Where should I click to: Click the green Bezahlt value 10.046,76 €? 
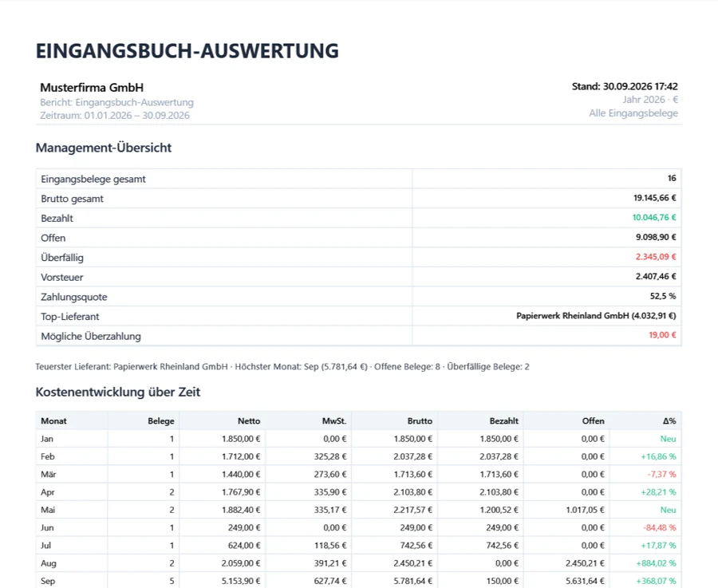[654, 218]
